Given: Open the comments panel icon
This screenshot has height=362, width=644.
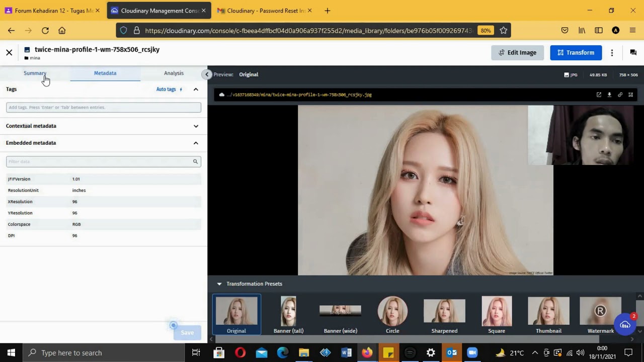Looking at the screenshot, I should [633, 52].
